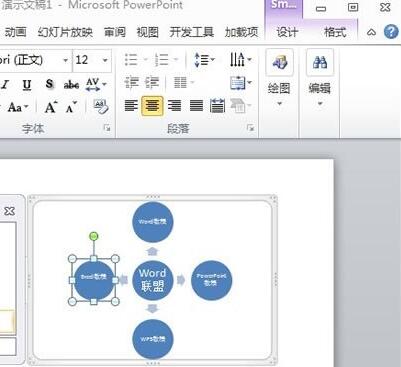401x367 pixels.
Task: Select the top Word circle shape
Action: tap(153, 222)
